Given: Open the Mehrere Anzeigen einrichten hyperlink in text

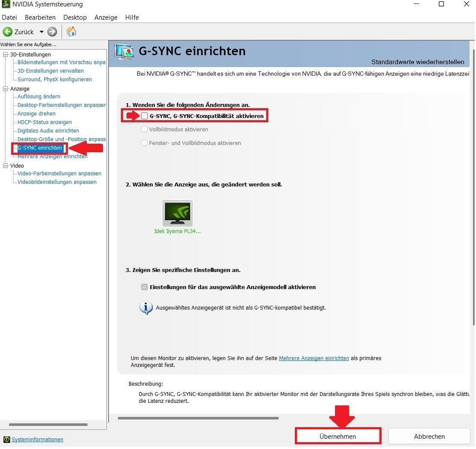Looking at the screenshot, I should point(314,358).
